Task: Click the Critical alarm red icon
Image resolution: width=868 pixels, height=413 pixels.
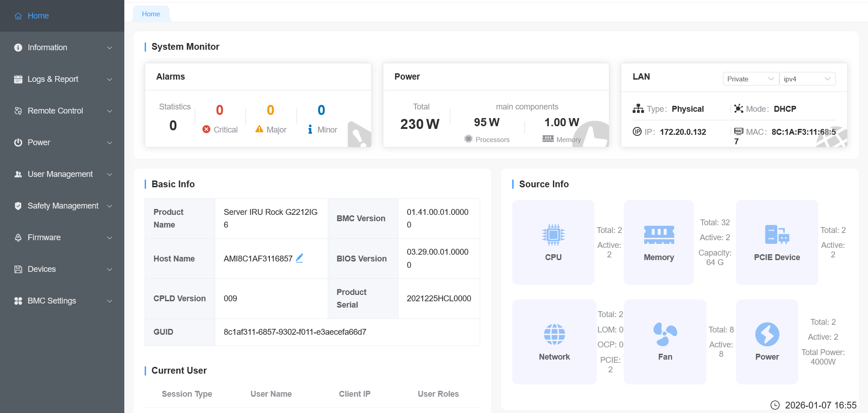Action: click(207, 129)
